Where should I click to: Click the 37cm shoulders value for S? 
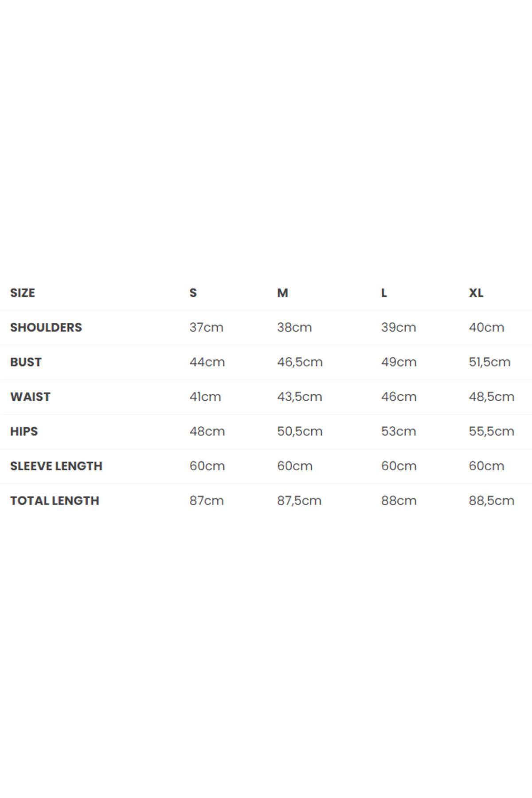coord(207,328)
